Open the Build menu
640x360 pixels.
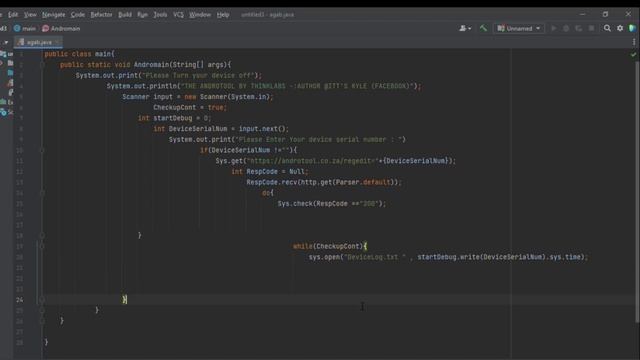[x=125, y=15]
